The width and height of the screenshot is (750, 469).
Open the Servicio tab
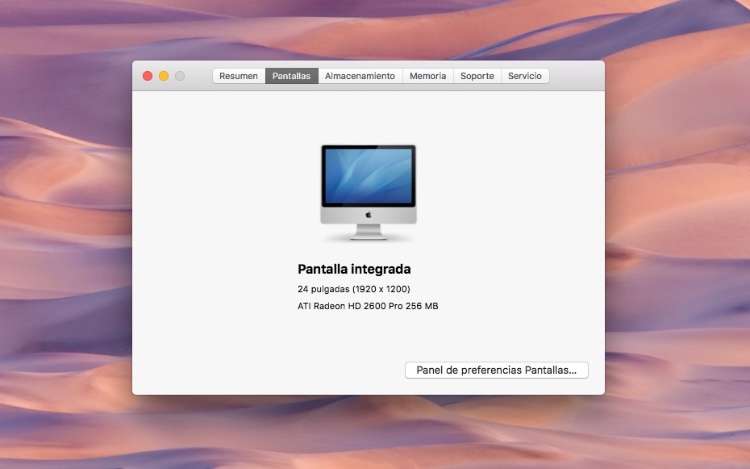[x=524, y=76]
